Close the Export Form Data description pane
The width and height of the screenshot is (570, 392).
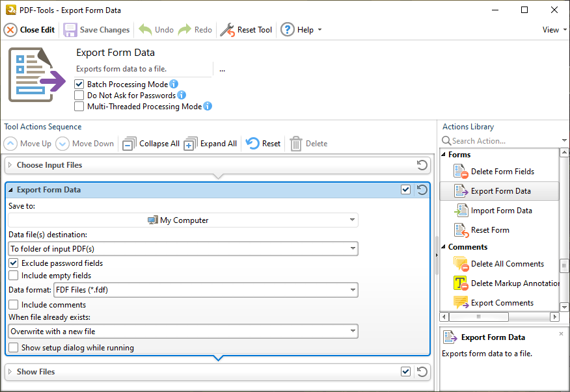(561, 333)
